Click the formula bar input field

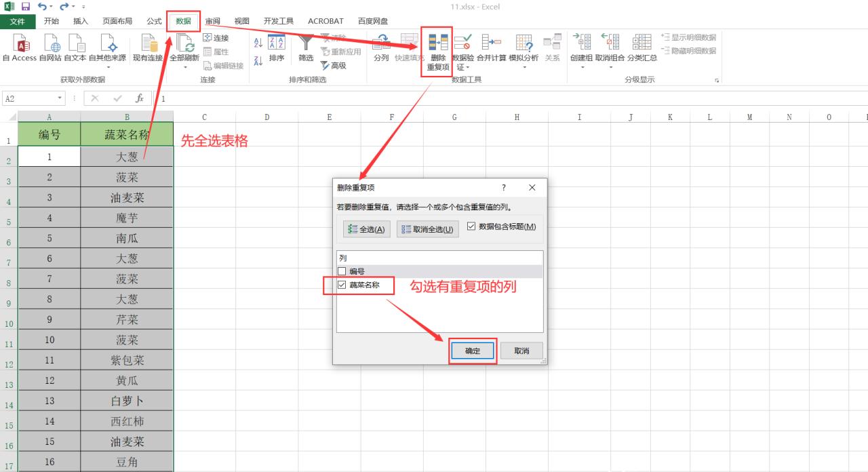[512, 98]
